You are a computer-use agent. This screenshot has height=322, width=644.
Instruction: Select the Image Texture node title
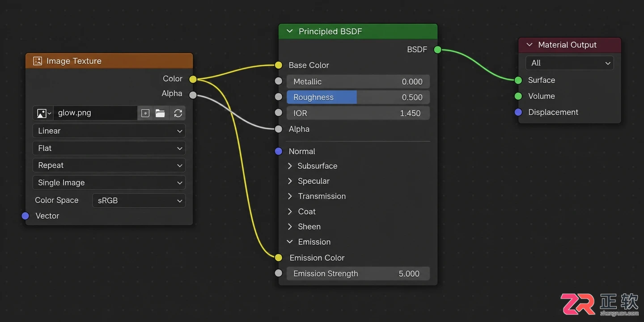pos(74,61)
